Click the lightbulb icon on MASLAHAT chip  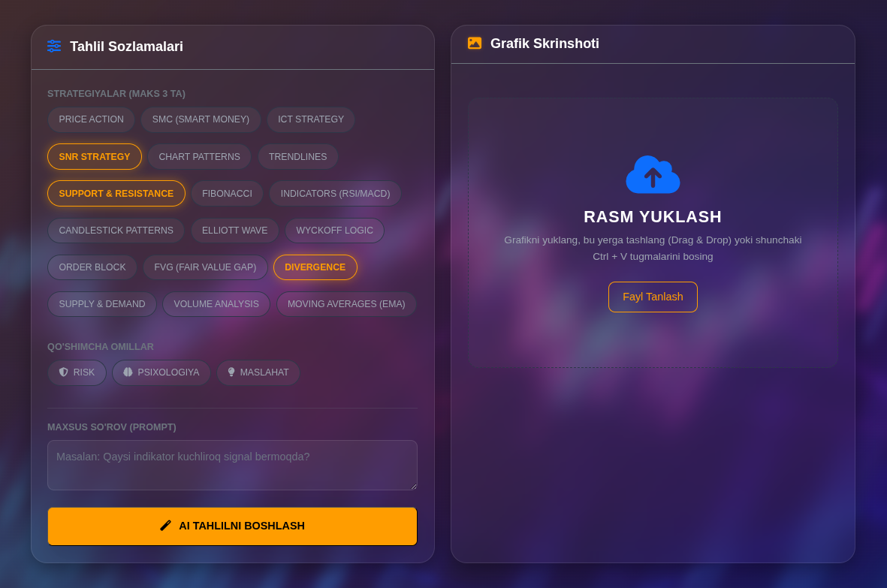[231, 372]
